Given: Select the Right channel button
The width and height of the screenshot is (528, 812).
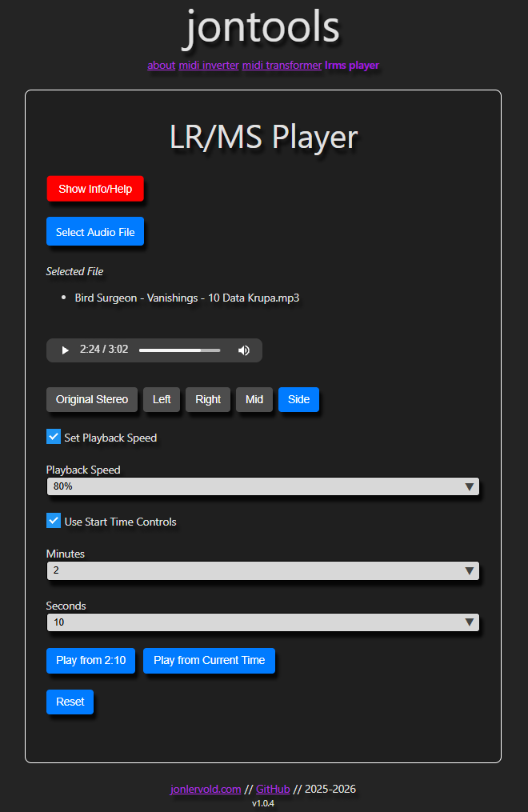Looking at the screenshot, I should 208,400.
